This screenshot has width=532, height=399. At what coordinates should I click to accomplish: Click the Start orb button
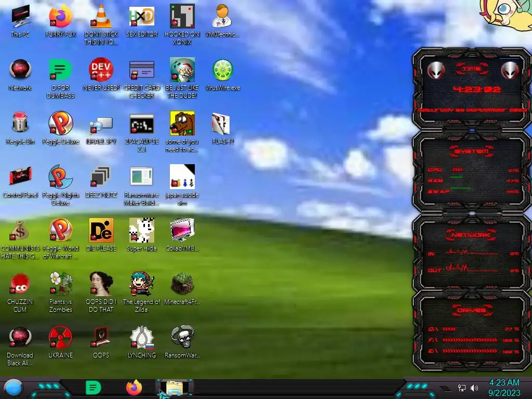tap(13, 388)
